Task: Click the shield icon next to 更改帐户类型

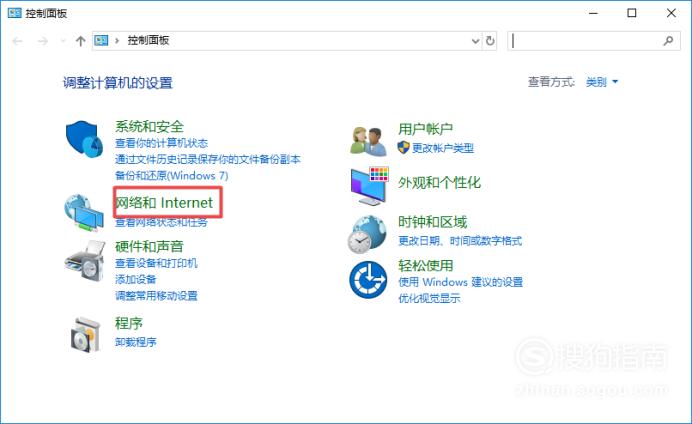Action: pyautogui.click(x=403, y=147)
